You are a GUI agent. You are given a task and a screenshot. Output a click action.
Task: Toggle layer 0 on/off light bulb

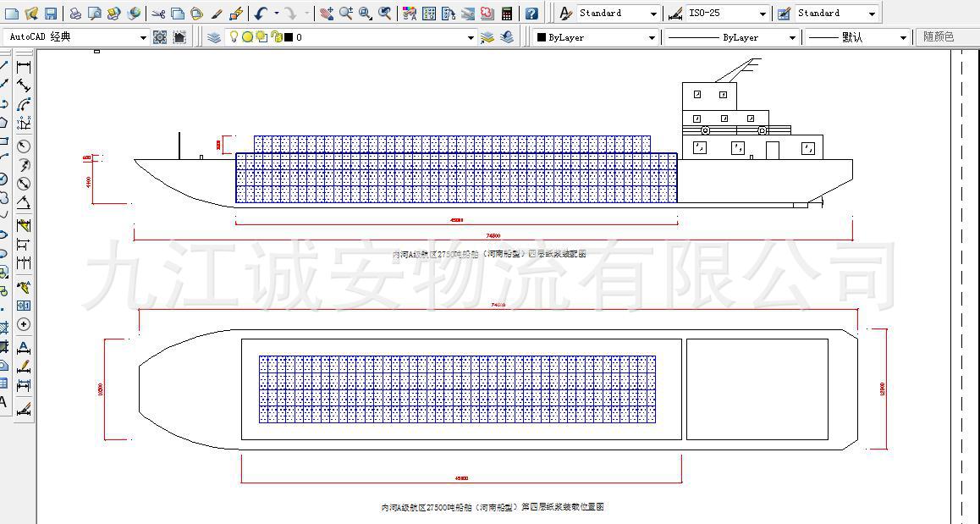[234, 37]
